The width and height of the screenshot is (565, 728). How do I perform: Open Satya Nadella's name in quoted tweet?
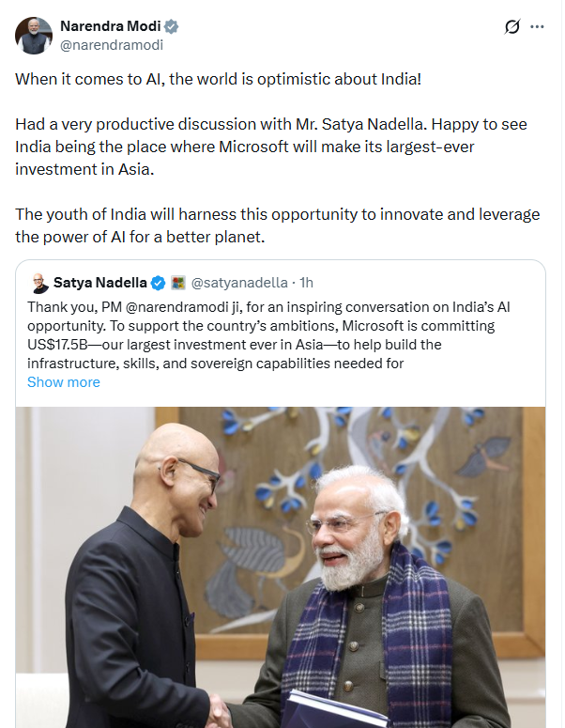click(x=100, y=282)
